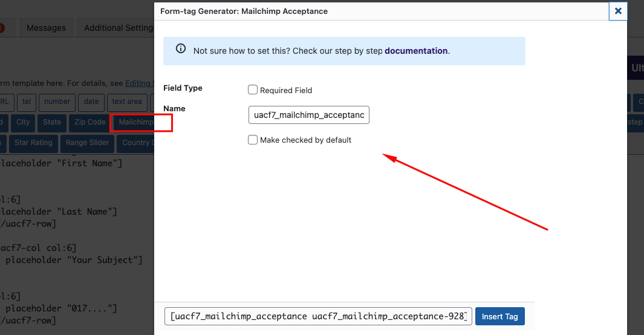Image resolution: width=644 pixels, height=335 pixels.
Task: Select the generated tag code field
Action: click(318, 316)
